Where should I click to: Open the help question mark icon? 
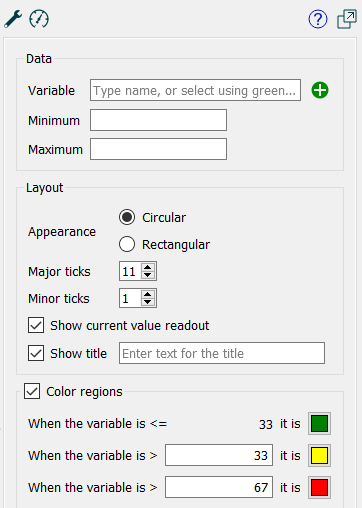point(318,19)
